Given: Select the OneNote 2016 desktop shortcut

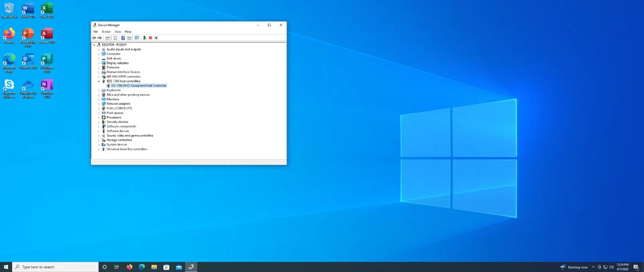Looking at the screenshot, I should (x=47, y=89).
